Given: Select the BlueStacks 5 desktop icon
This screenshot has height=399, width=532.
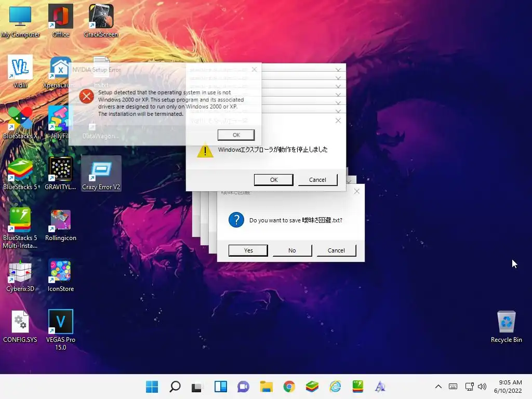Looking at the screenshot, I should tap(20, 173).
